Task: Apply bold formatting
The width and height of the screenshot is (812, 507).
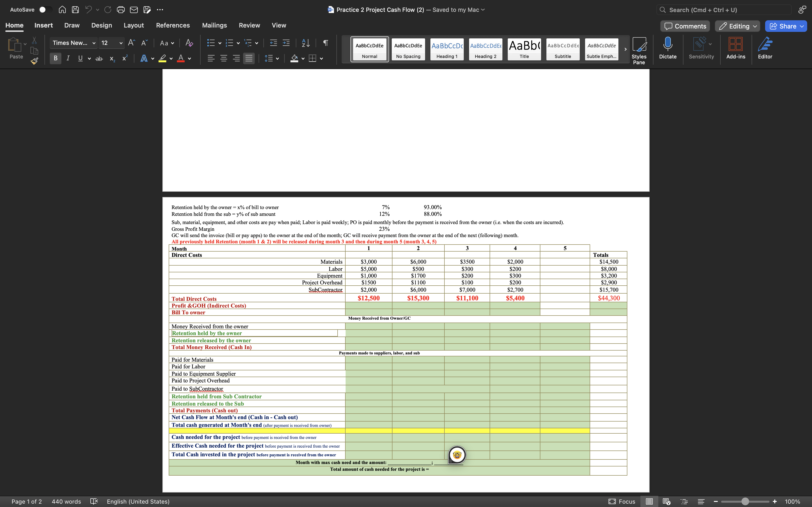Action: tap(55, 58)
